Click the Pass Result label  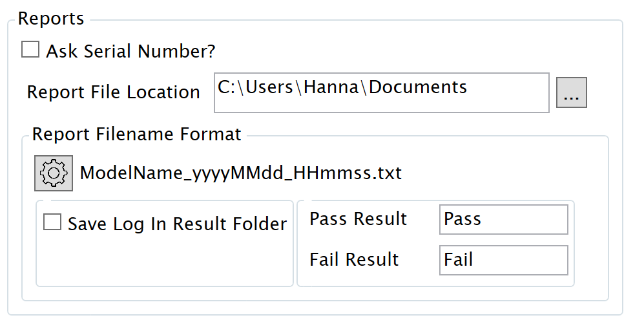358,219
